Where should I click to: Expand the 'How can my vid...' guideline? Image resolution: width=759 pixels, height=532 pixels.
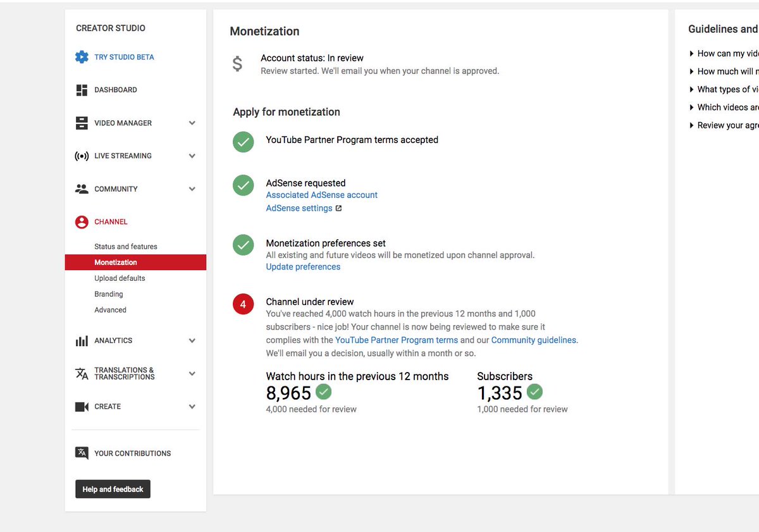[724, 54]
